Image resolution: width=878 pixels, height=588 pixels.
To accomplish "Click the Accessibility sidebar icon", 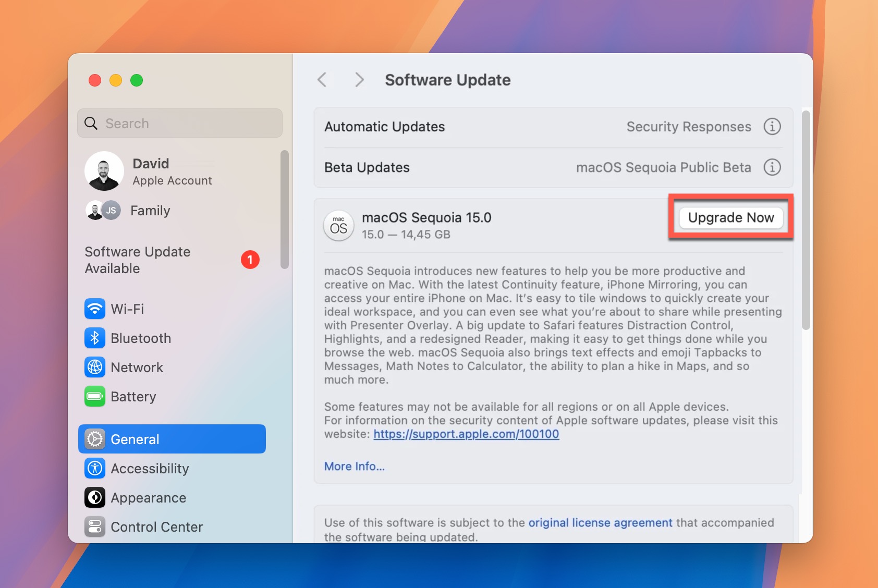I will click(95, 468).
